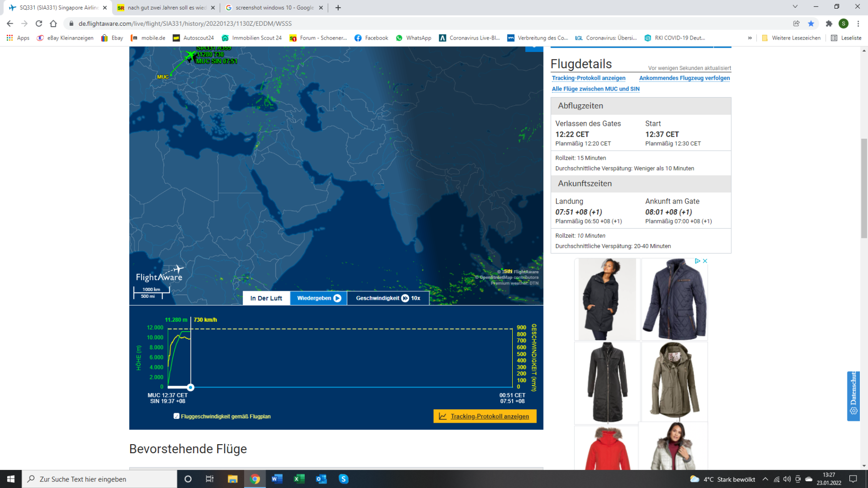868x488 pixels.
Task: Open the Chrome extensions puzzle icon
Action: pyautogui.click(x=829, y=23)
